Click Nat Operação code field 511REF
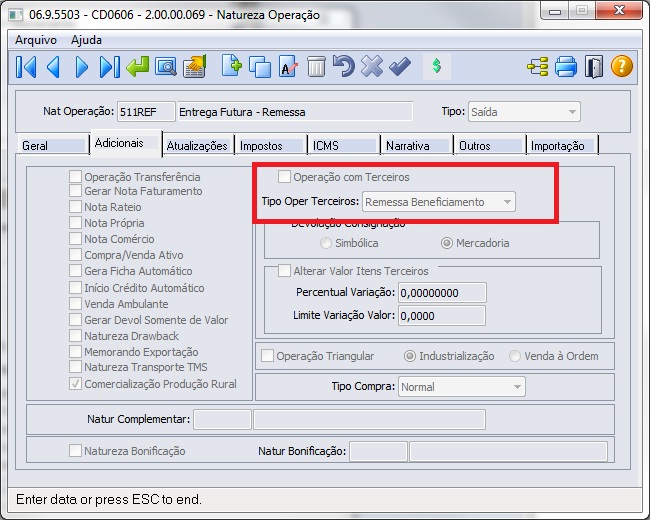 [x=146, y=112]
